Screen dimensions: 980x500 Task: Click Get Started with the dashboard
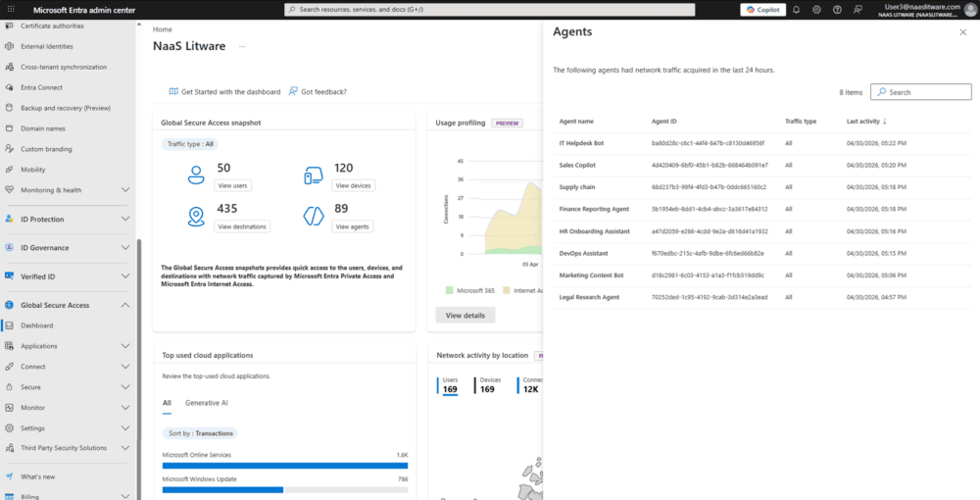click(224, 91)
